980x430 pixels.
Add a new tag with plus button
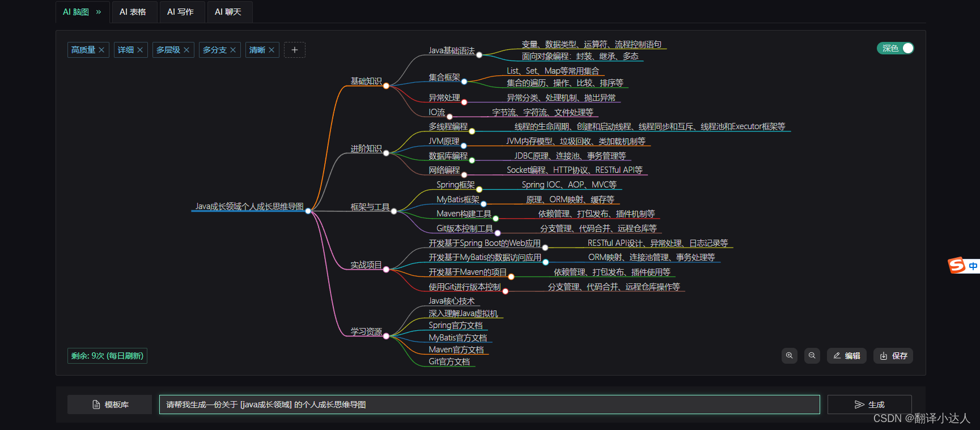tap(295, 50)
